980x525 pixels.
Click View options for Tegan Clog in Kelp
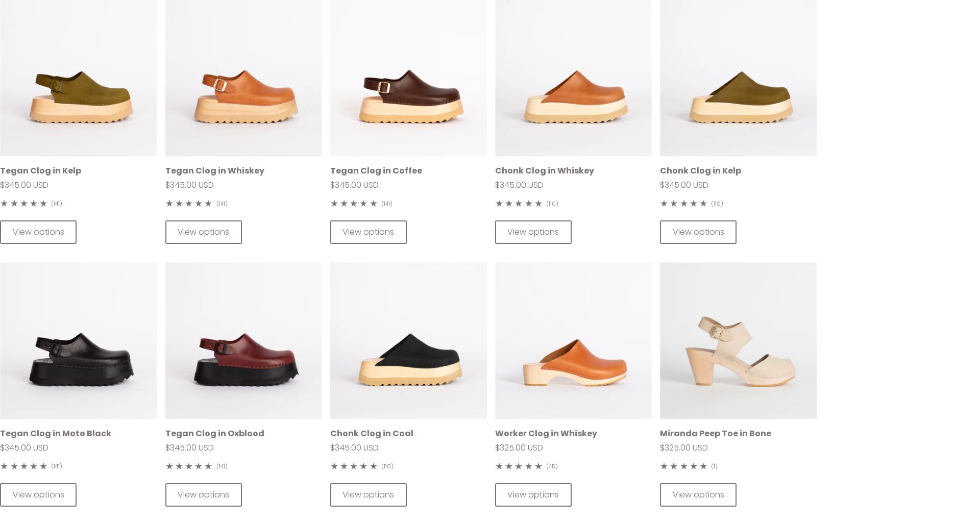point(38,232)
